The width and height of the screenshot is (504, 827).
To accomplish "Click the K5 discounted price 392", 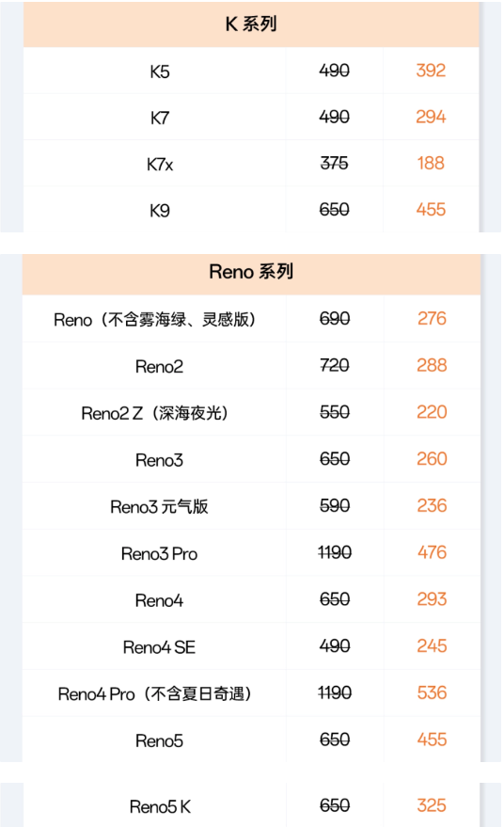I will [431, 71].
